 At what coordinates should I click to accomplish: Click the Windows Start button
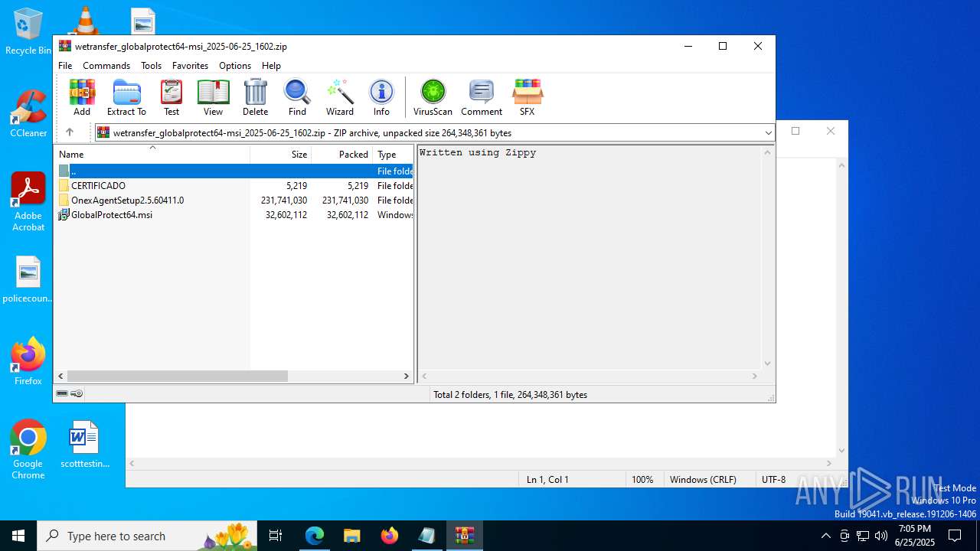(x=18, y=536)
